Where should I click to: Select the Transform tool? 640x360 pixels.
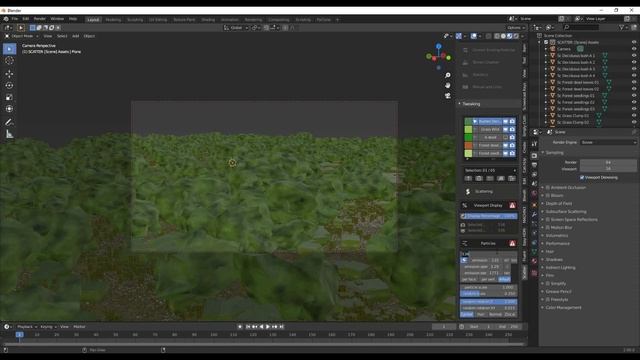[9, 109]
